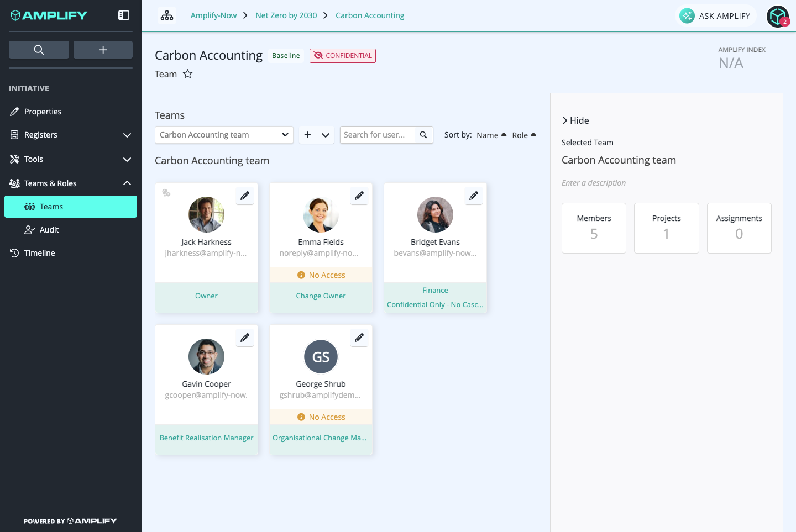Go to Amplify-Now breadcrumb
The width and height of the screenshot is (796, 532).
click(213, 15)
